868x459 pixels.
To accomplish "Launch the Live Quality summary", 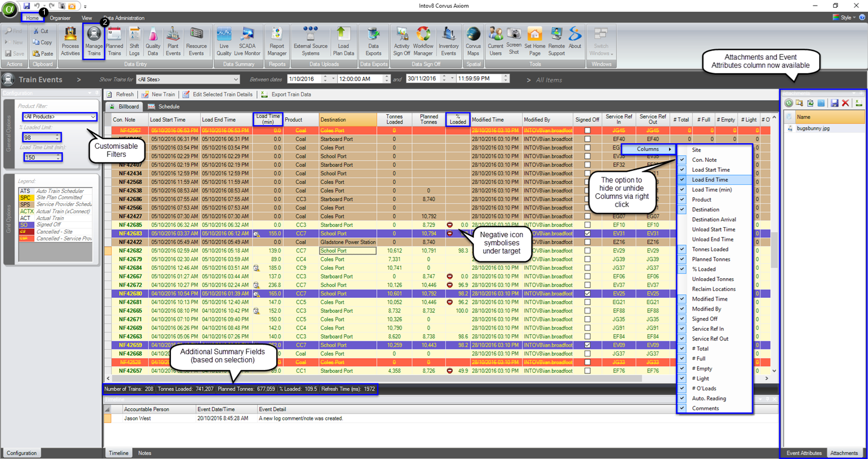I will pos(224,42).
